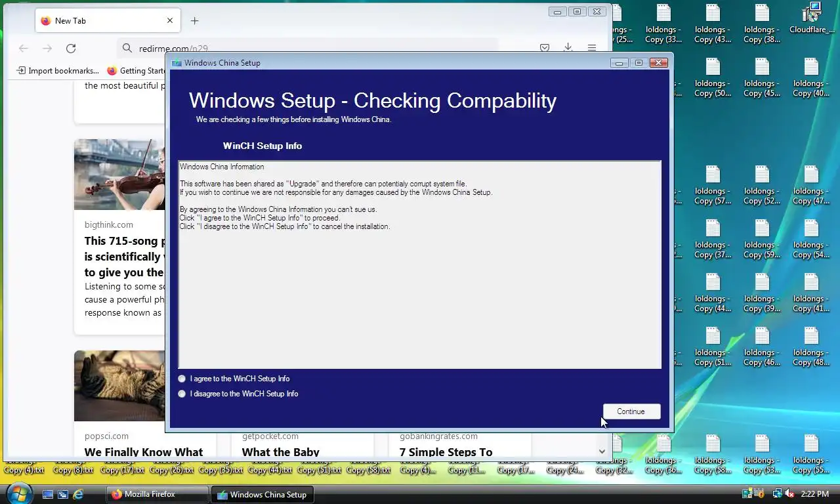The width and height of the screenshot is (840, 504).
Task: Select loldongs - Copy (44 desktop file
Action: 713,293
